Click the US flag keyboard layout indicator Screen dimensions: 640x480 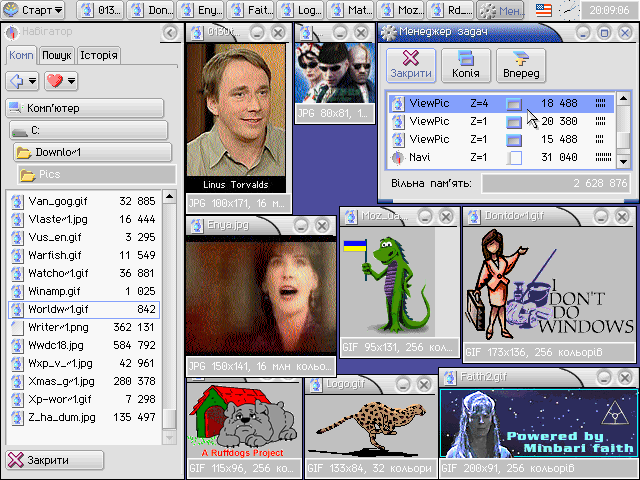544,10
